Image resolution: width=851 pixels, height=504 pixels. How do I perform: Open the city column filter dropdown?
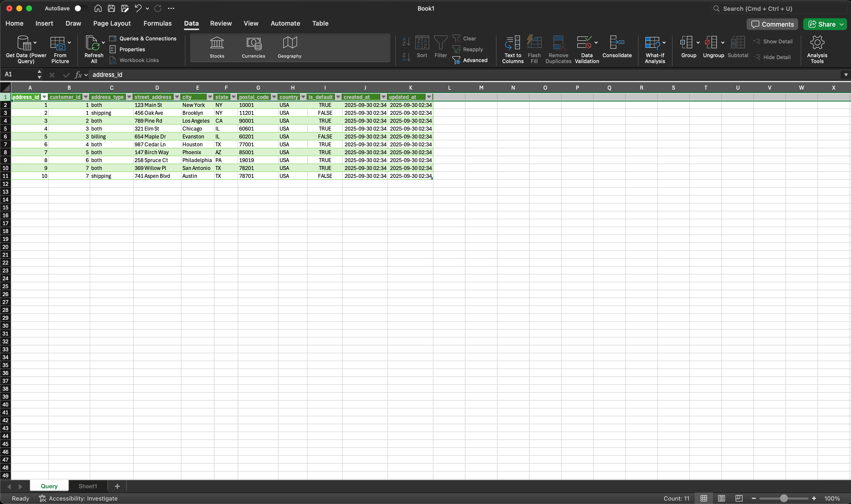[210, 97]
